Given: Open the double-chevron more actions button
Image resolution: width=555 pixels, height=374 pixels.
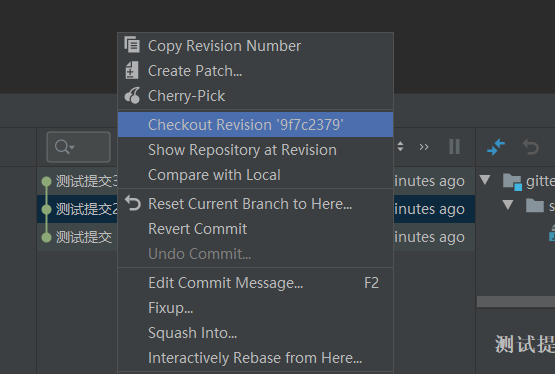Looking at the screenshot, I should point(424,146).
